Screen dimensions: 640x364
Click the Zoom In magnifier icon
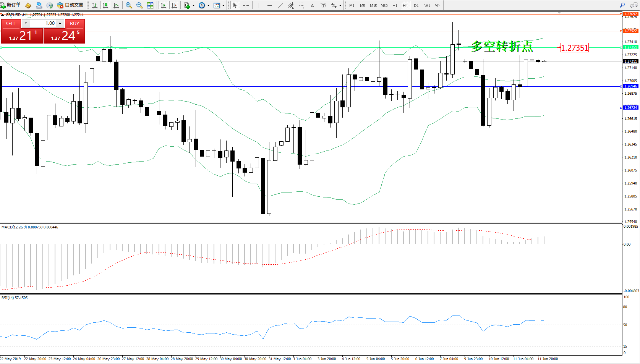pyautogui.click(x=129, y=5)
